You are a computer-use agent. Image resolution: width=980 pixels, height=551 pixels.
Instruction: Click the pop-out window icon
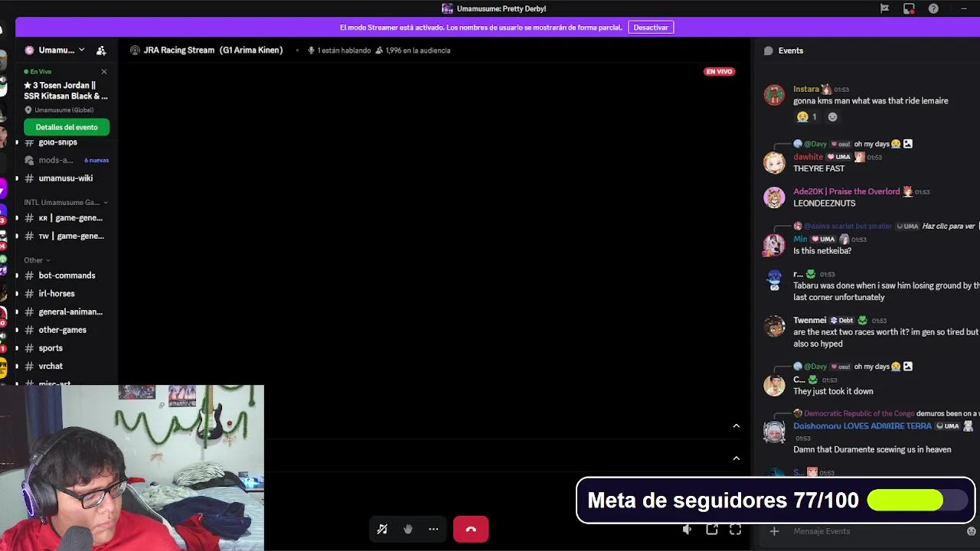tap(711, 530)
